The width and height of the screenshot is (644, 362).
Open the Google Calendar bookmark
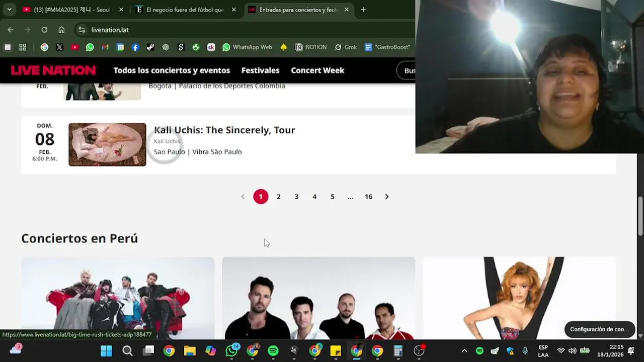coord(120,47)
